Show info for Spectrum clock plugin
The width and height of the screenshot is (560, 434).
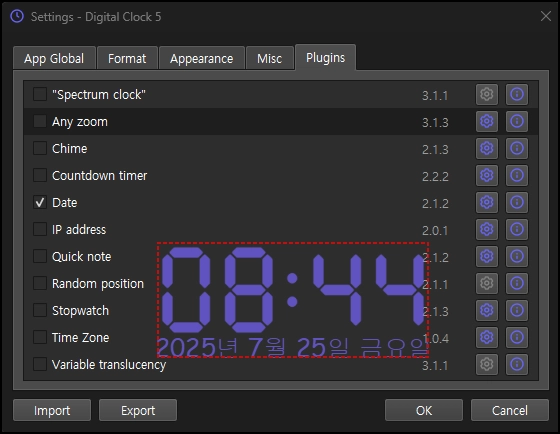pyautogui.click(x=517, y=94)
